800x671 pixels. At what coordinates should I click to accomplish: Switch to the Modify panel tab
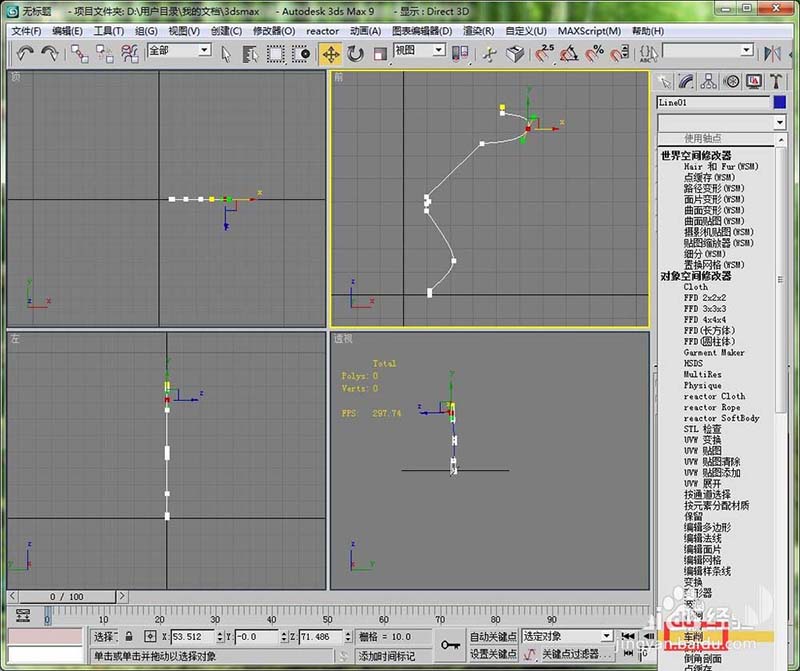(687, 81)
